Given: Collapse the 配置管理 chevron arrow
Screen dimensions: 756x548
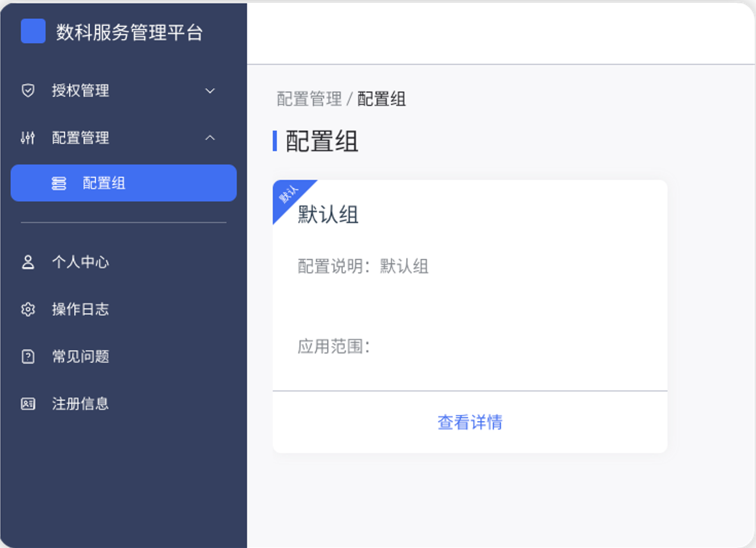Looking at the screenshot, I should pyautogui.click(x=210, y=138).
